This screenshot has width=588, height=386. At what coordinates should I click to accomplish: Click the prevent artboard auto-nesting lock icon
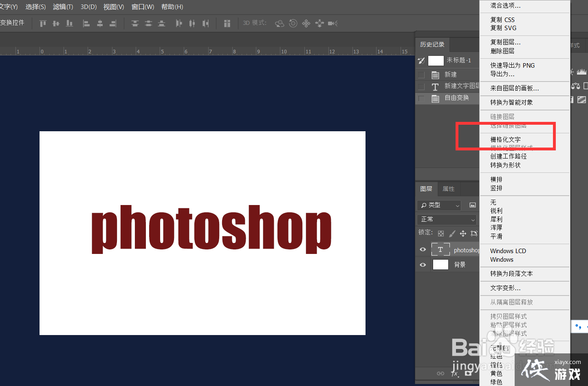474,234
